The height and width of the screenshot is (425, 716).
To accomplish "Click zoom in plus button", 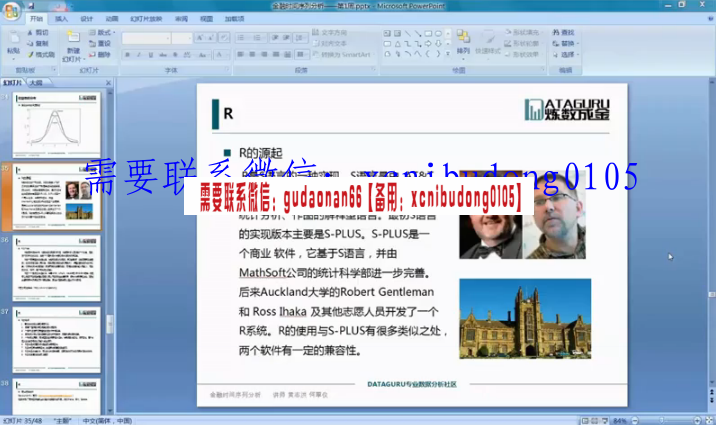I will point(697,420).
